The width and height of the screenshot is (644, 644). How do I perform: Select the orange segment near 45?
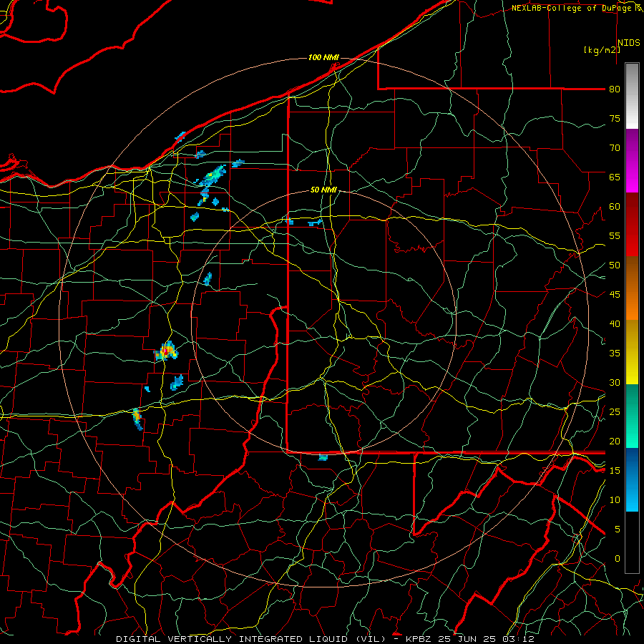(x=632, y=303)
